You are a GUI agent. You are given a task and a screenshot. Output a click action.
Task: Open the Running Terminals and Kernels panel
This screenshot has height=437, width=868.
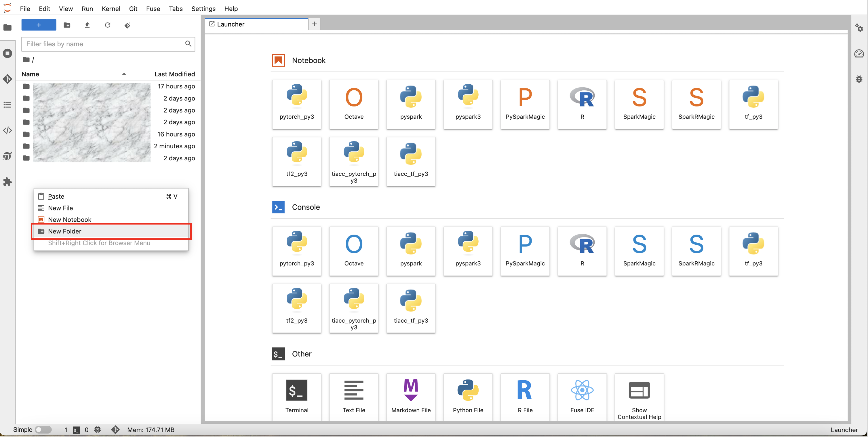7,53
